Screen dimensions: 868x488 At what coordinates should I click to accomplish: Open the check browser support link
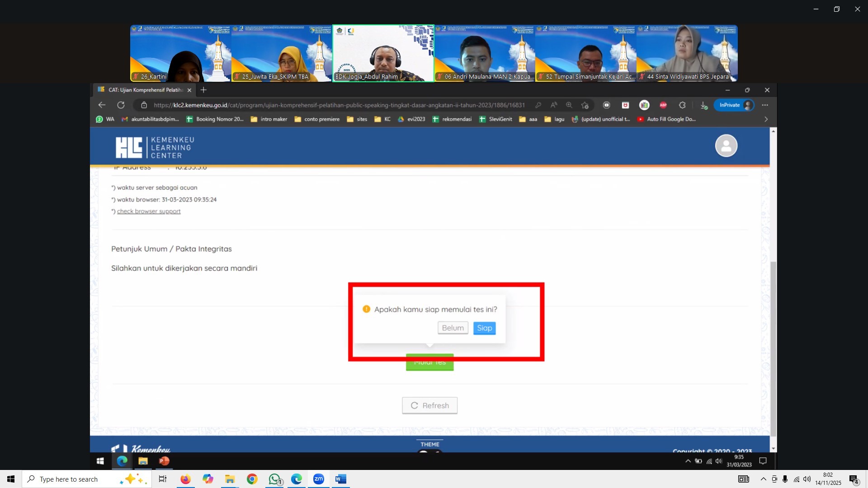pyautogui.click(x=149, y=211)
